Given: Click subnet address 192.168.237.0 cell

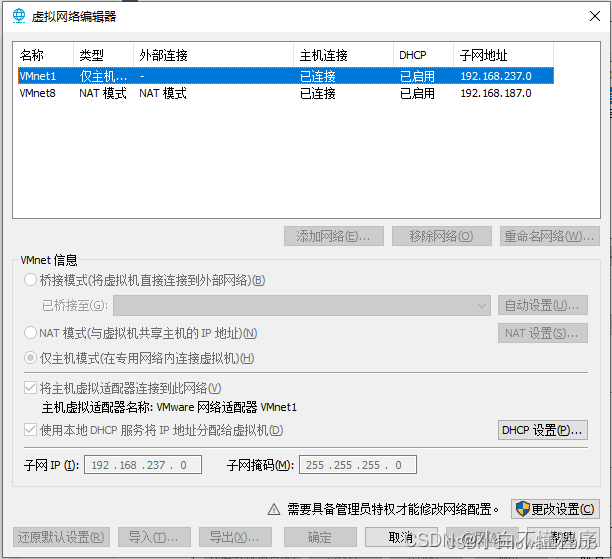Looking at the screenshot, I should pos(496,76).
